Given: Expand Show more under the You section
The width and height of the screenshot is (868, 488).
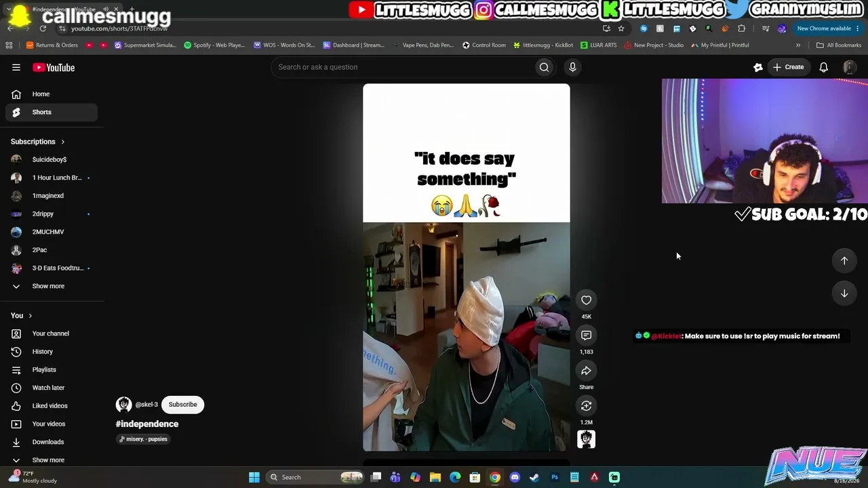Looking at the screenshot, I should coord(52,460).
